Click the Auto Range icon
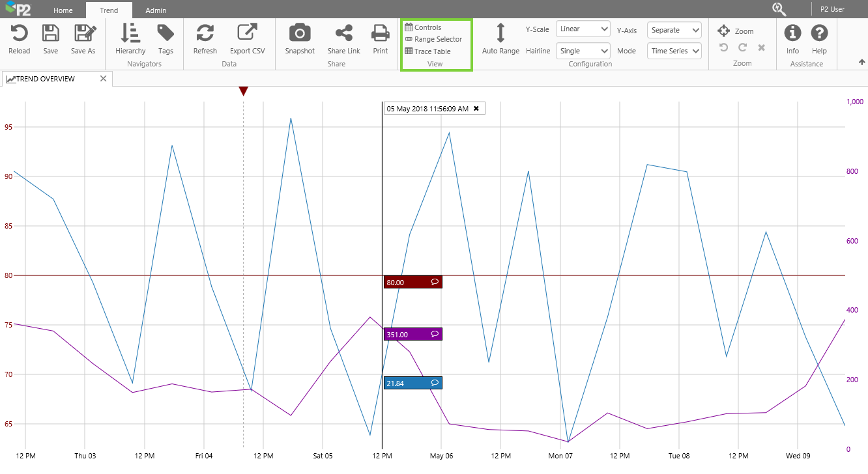 (x=500, y=34)
